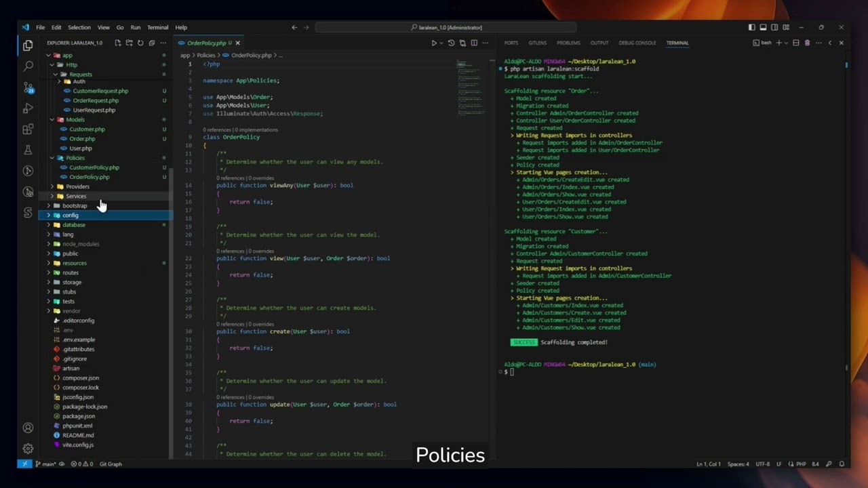Open vite.config.js file

78,445
